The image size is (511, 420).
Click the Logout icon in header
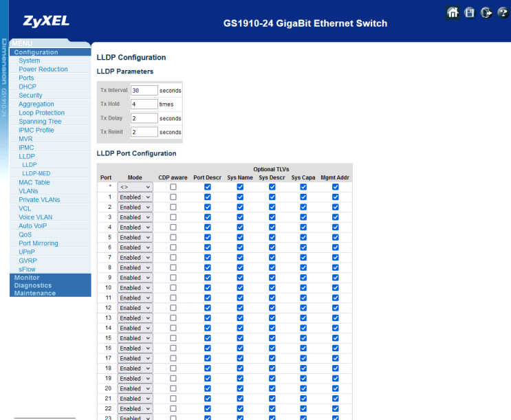click(x=486, y=12)
